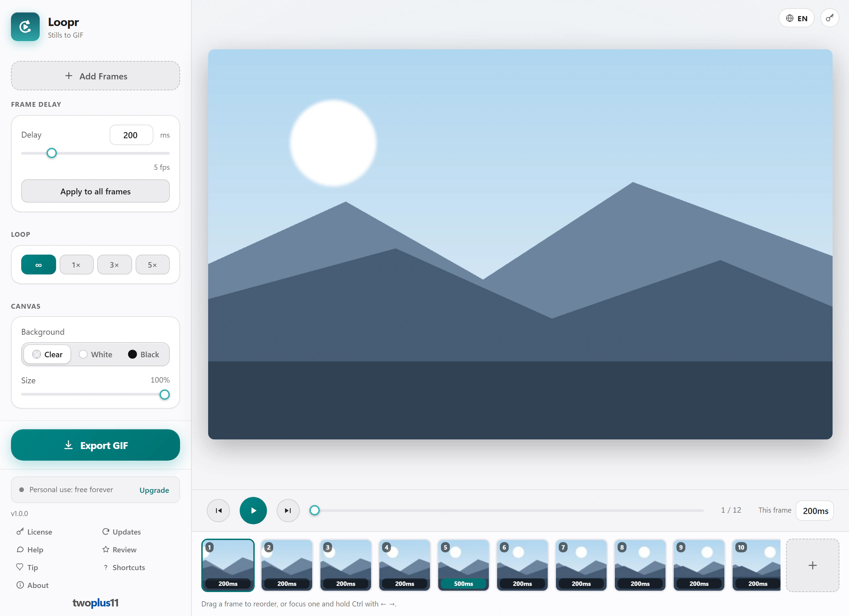
Task: Select infinite loop option
Action: [x=39, y=265]
